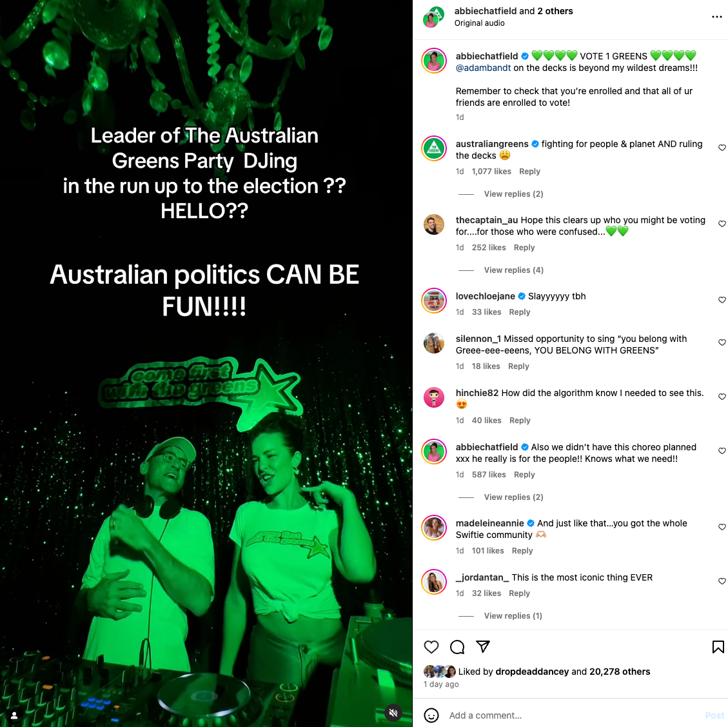Image resolution: width=728 pixels, height=727 pixels.
Task: Expand replies (2) under australiangreens comment
Action: (x=513, y=194)
